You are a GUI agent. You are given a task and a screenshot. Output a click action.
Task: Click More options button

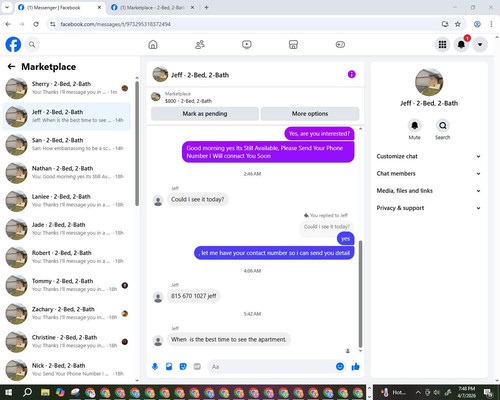310,114
